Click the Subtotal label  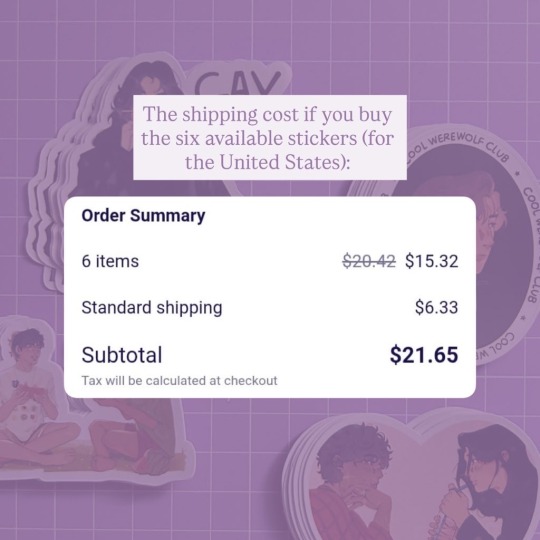click(x=122, y=355)
